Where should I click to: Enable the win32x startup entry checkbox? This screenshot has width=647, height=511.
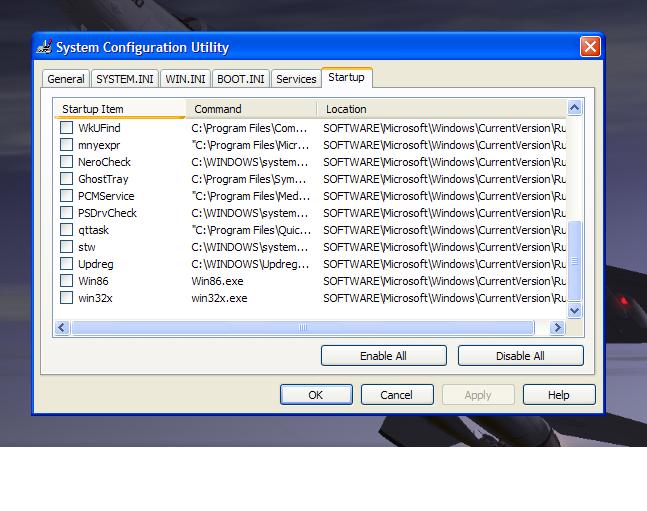(x=66, y=298)
